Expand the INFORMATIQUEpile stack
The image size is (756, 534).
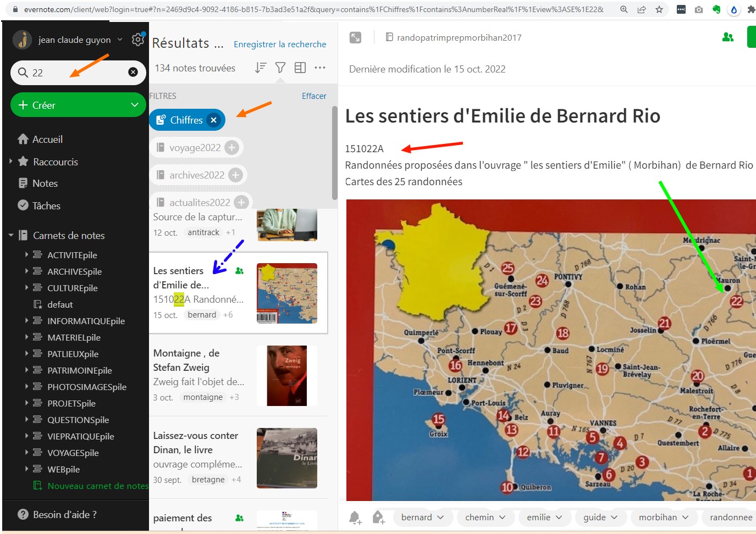pyautogui.click(x=26, y=320)
